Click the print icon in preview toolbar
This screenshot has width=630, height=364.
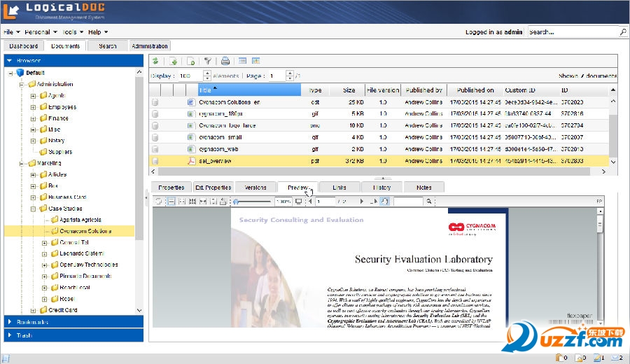point(223,202)
